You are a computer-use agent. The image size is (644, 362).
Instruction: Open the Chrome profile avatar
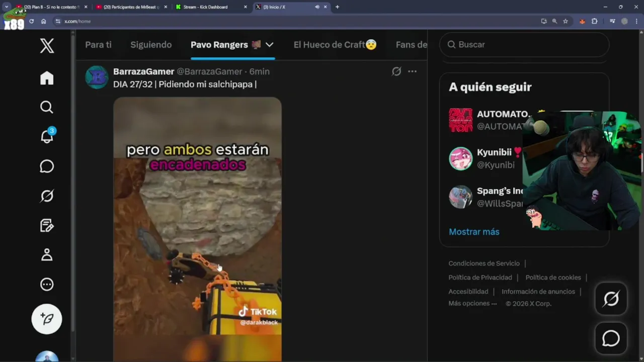[x=624, y=21]
